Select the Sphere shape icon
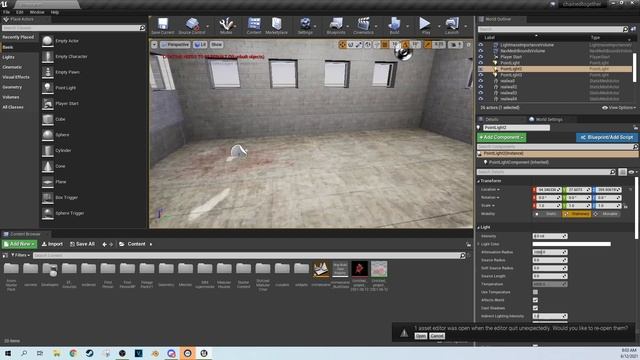 (x=48, y=135)
